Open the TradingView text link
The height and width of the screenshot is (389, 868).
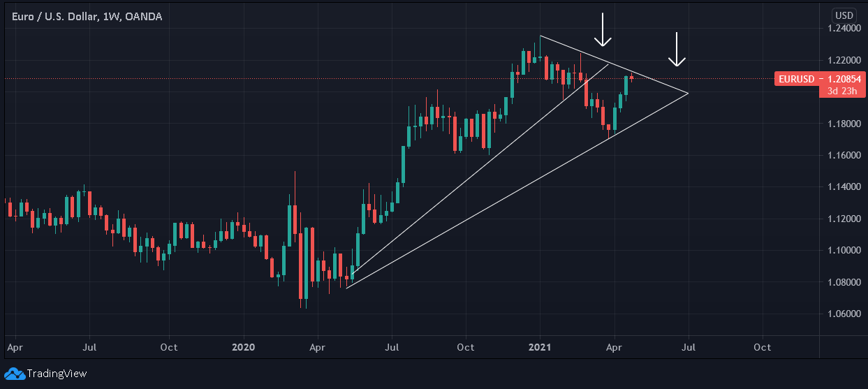pyautogui.click(x=57, y=374)
